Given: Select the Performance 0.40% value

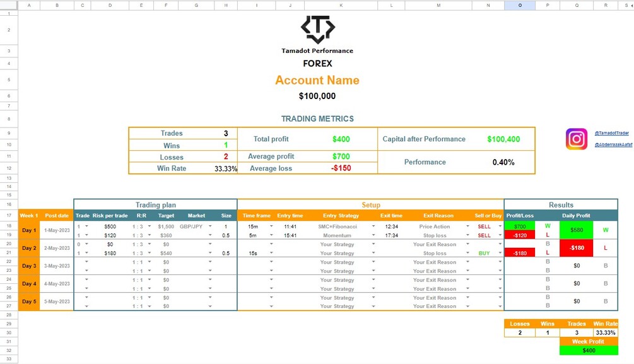Looking at the screenshot, I should pos(503,162).
